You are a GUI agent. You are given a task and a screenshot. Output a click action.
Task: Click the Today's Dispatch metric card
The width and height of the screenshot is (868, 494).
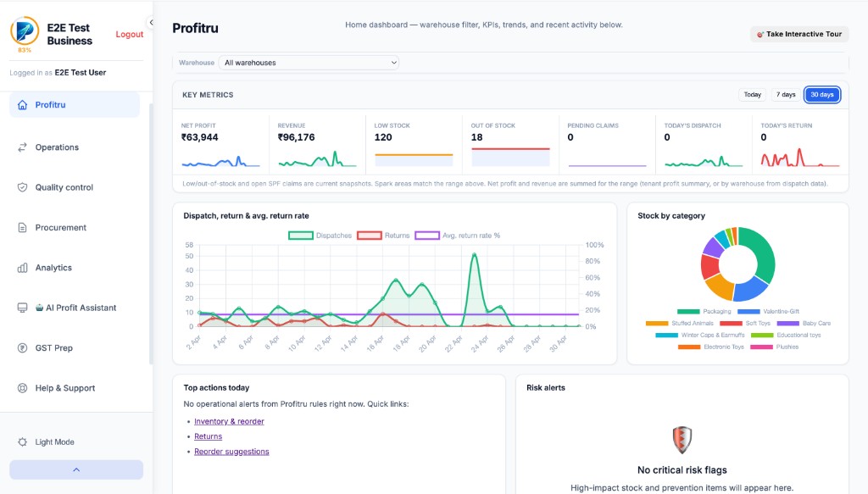[x=704, y=145]
